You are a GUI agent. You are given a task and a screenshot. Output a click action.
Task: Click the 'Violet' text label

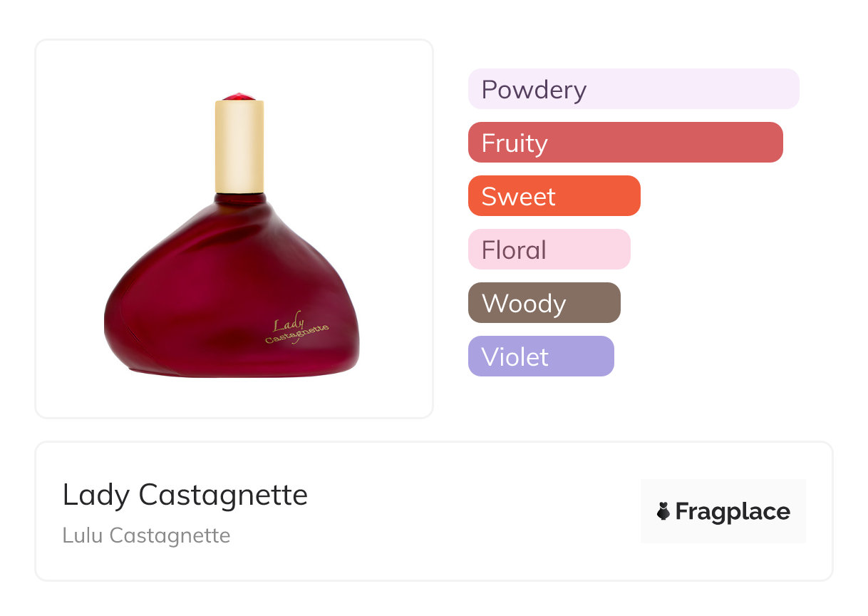(x=515, y=357)
